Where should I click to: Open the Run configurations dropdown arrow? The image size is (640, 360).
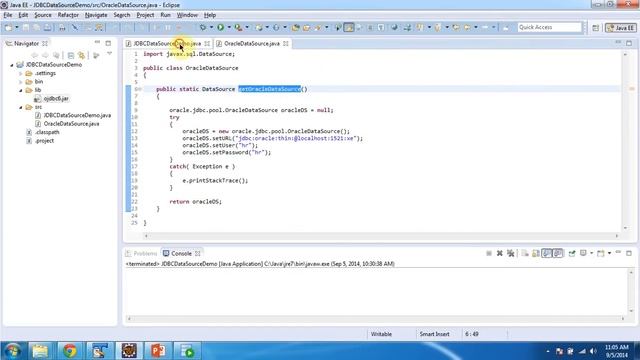[x=229, y=27]
